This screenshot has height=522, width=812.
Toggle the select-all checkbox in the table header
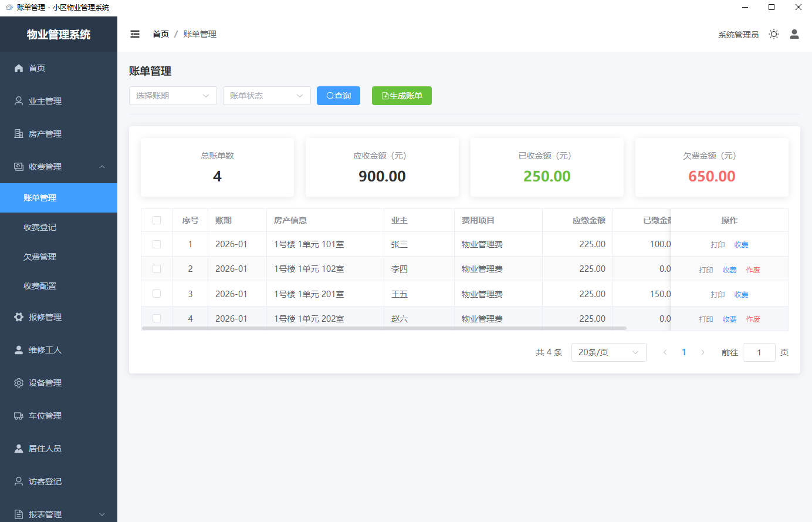click(157, 220)
